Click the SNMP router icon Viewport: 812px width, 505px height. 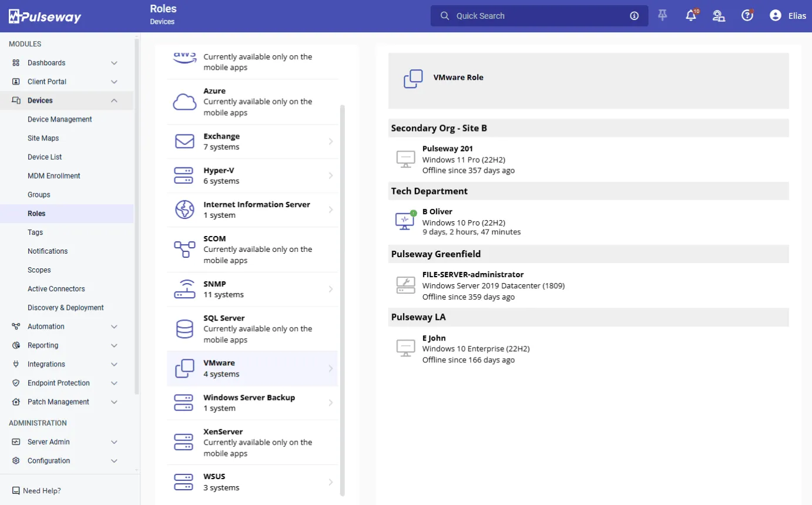point(184,289)
